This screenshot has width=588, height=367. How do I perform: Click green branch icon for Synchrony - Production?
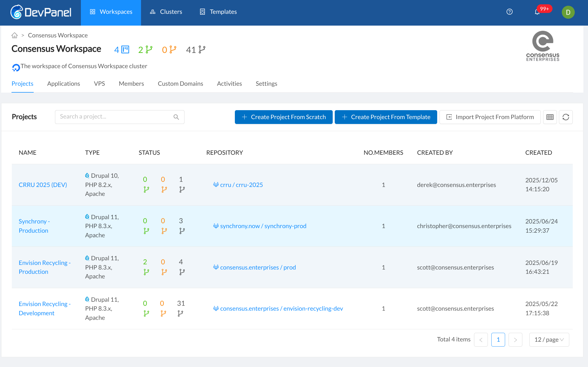146,231
